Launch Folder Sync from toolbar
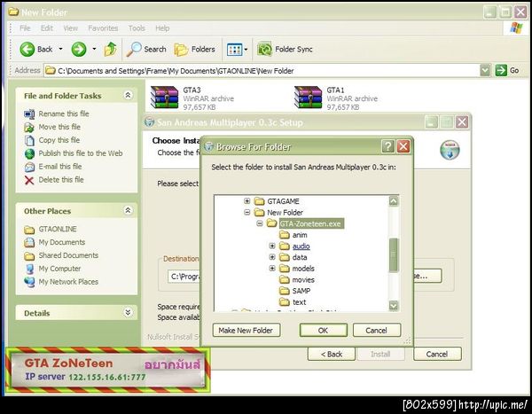Viewport: 532px width, 414px height. [x=285, y=50]
